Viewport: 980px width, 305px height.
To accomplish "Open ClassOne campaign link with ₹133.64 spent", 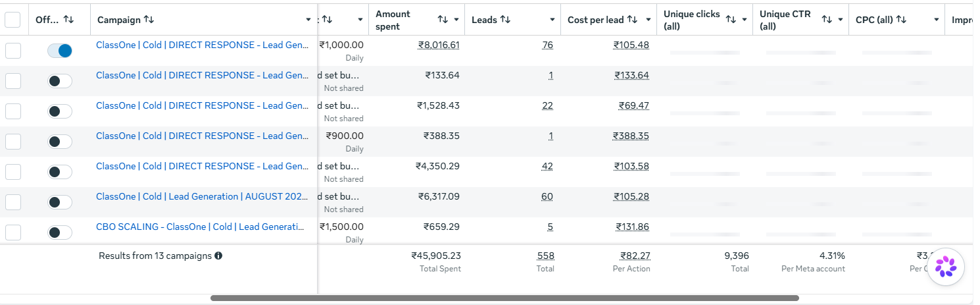I will [x=203, y=75].
